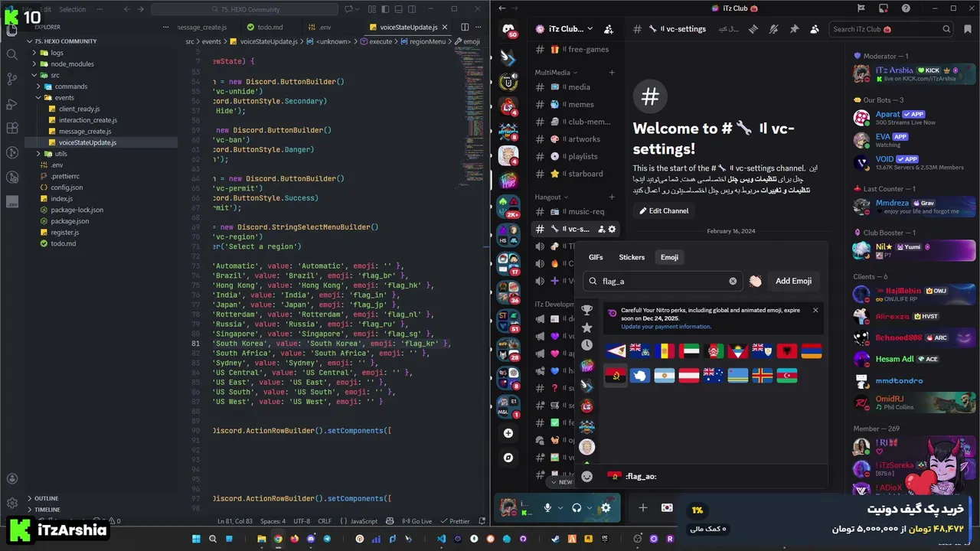Image resolution: width=980 pixels, height=551 pixels.
Task: Change emoji skin tone clapping hands
Action: pos(755,281)
